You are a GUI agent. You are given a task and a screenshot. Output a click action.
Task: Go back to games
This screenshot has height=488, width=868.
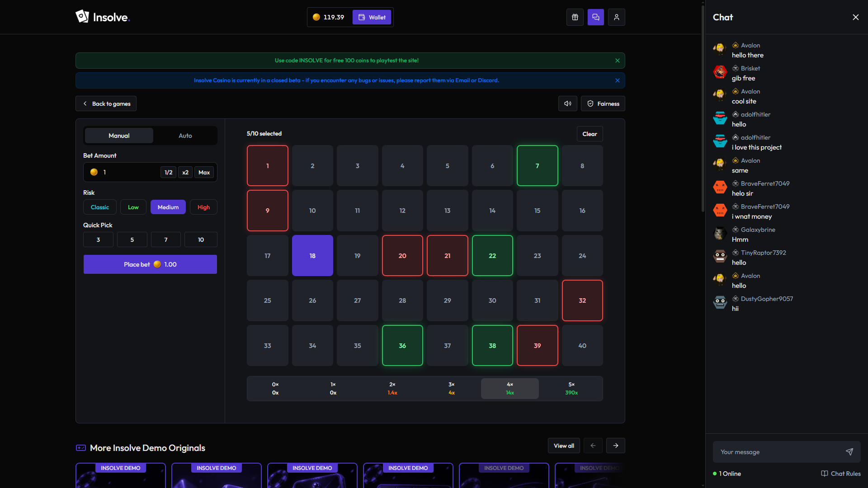[x=106, y=103]
